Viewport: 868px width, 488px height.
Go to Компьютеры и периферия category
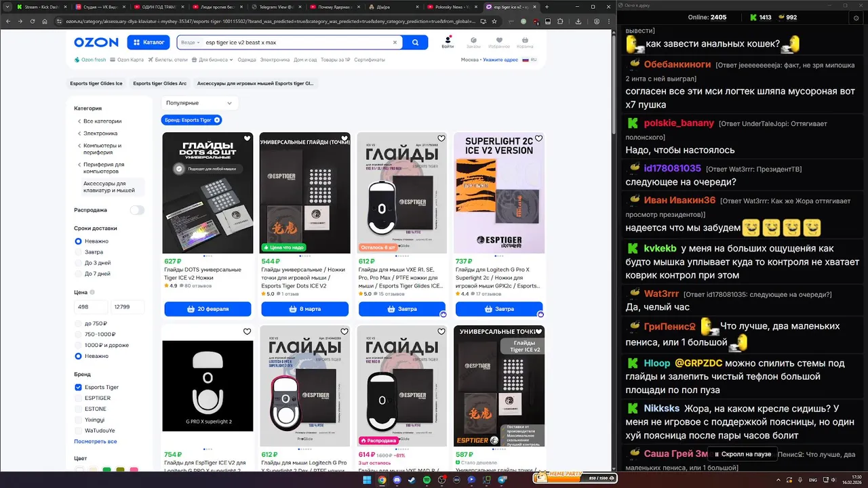pos(102,148)
